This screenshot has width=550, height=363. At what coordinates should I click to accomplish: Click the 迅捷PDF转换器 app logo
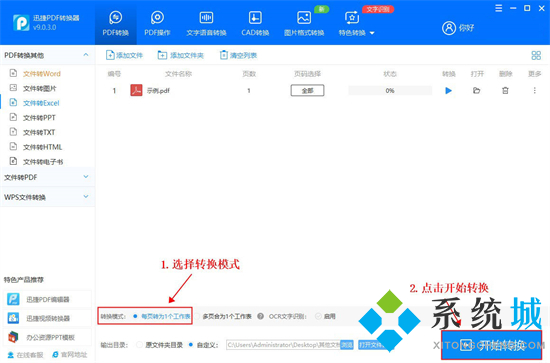tap(21, 23)
